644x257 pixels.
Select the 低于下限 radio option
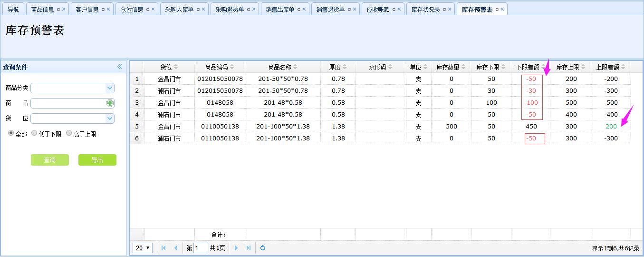(34, 134)
